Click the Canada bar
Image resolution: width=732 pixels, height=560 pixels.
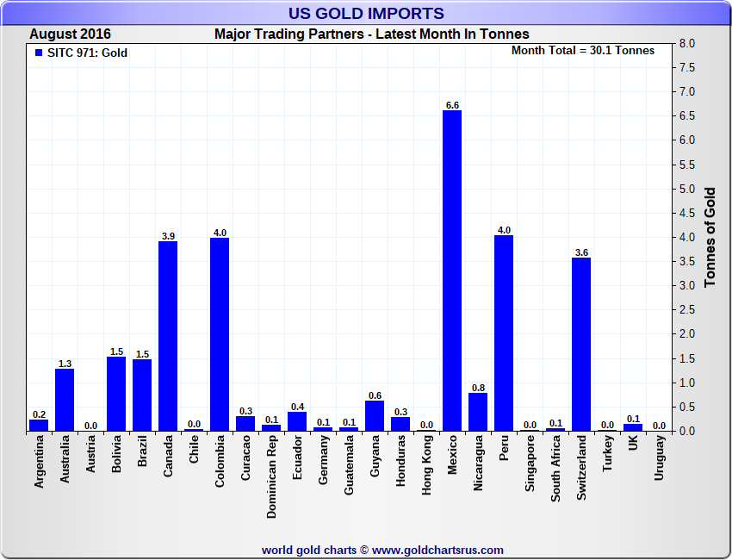pyautogui.click(x=168, y=336)
